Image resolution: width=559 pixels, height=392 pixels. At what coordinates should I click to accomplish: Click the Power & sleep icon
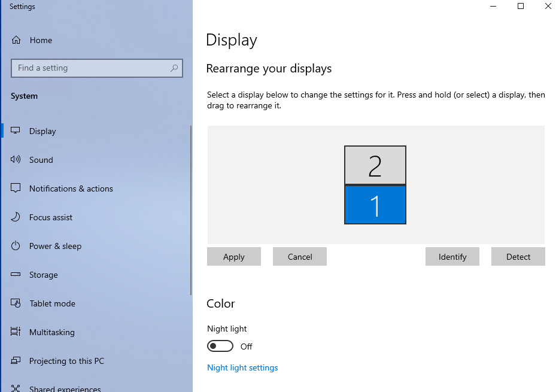coord(16,246)
